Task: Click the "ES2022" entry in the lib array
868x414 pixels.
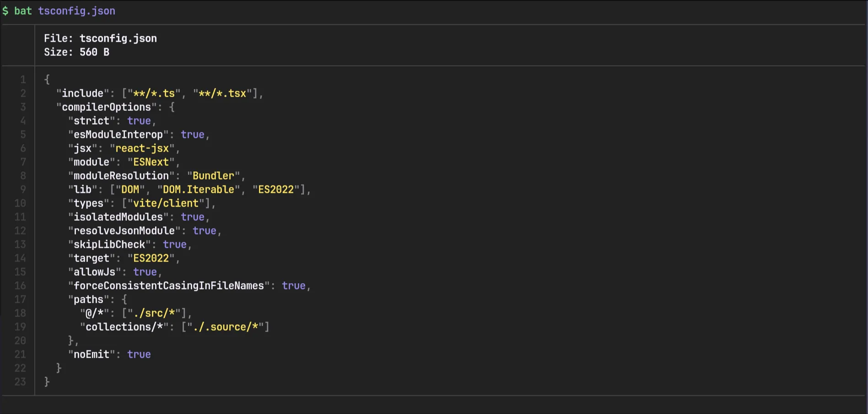Action: [276, 190]
